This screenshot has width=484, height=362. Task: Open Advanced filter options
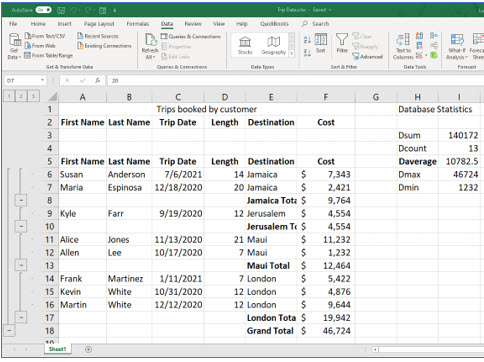[368, 57]
